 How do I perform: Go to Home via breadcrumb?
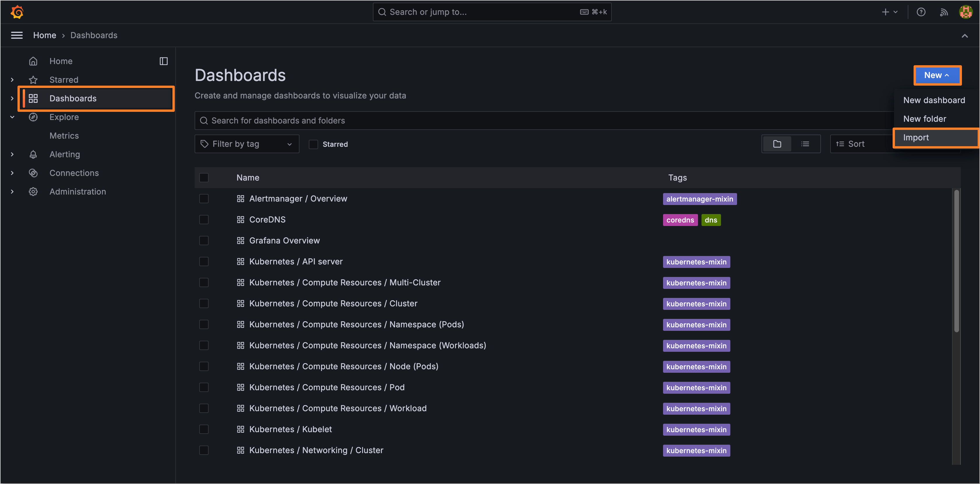pyautogui.click(x=45, y=35)
